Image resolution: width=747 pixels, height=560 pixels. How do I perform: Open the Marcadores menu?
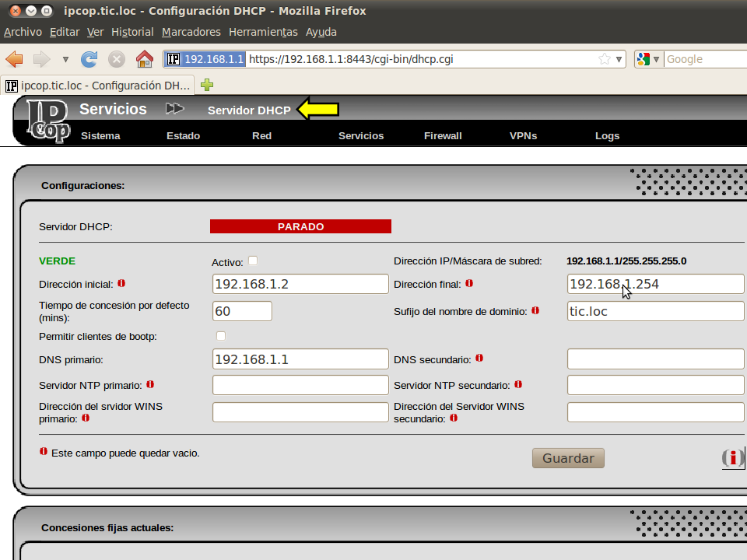[x=191, y=32]
